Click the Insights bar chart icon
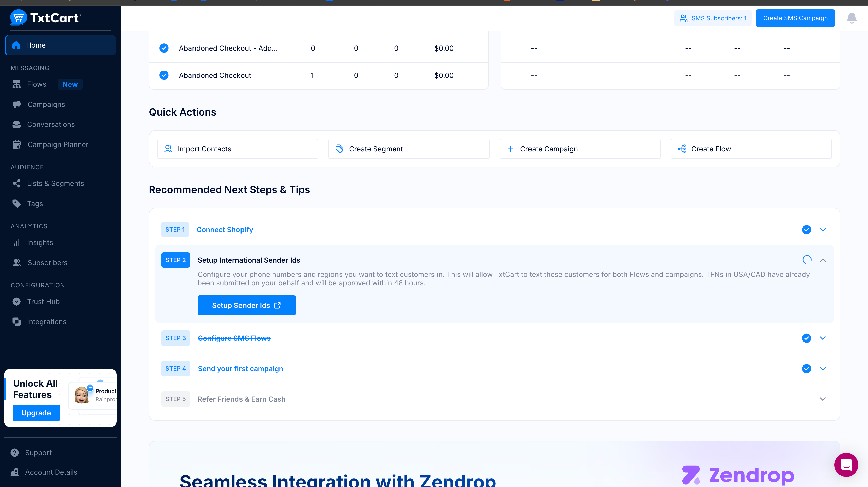Screen dimensions: 868x487 coord(17,243)
